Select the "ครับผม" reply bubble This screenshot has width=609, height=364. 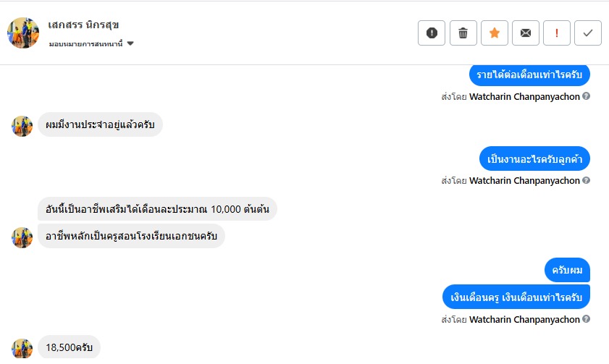[x=567, y=270]
